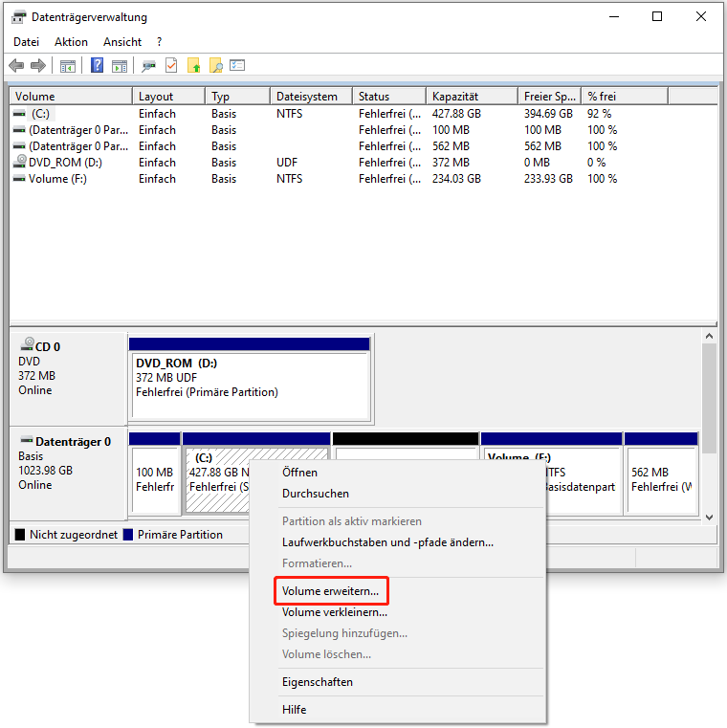Viewport: 727px width, 728px height.
Task: Click the drive icon of the (C:) row
Action: tap(19, 113)
